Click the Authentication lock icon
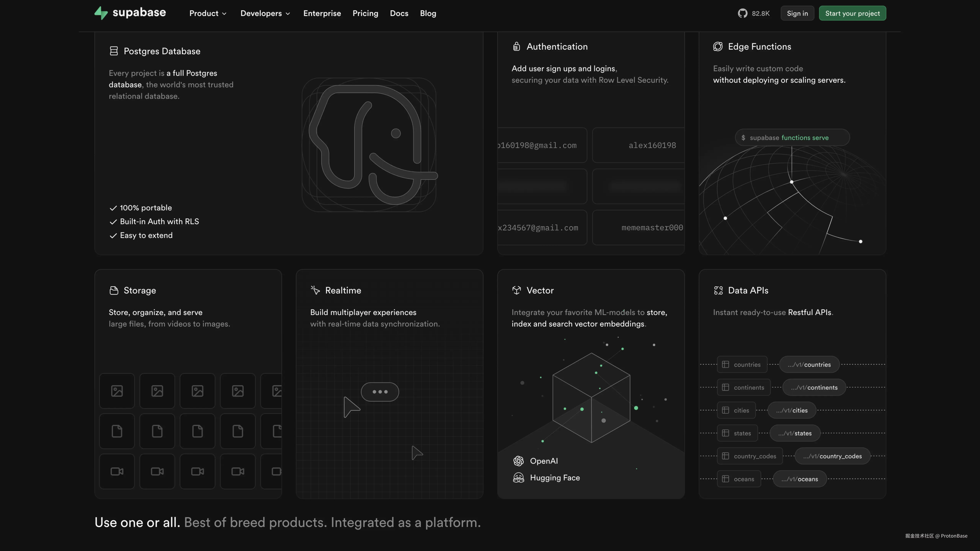 (516, 46)
